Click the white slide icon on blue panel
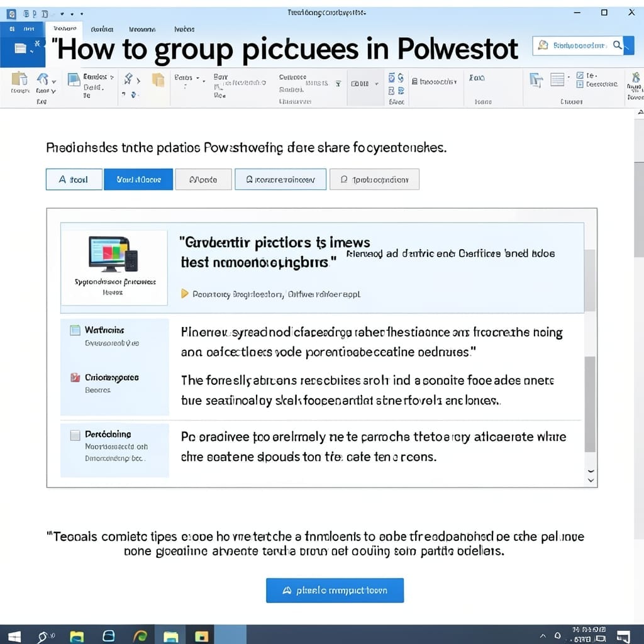The image size is (644, 644). (x=20, y=48)
